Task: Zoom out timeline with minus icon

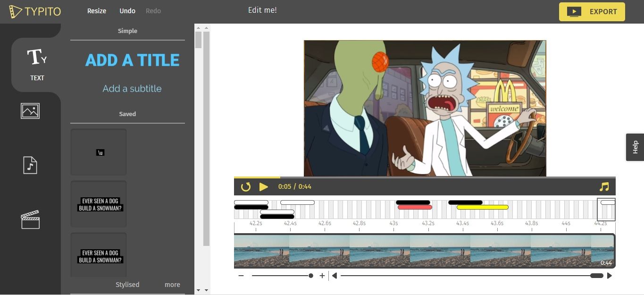Action: click(x=241, y=276)
